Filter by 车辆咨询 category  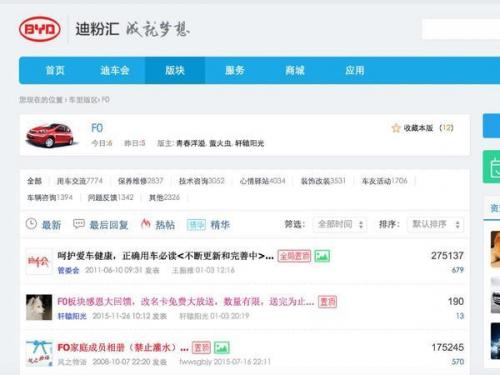pos(50,197)
